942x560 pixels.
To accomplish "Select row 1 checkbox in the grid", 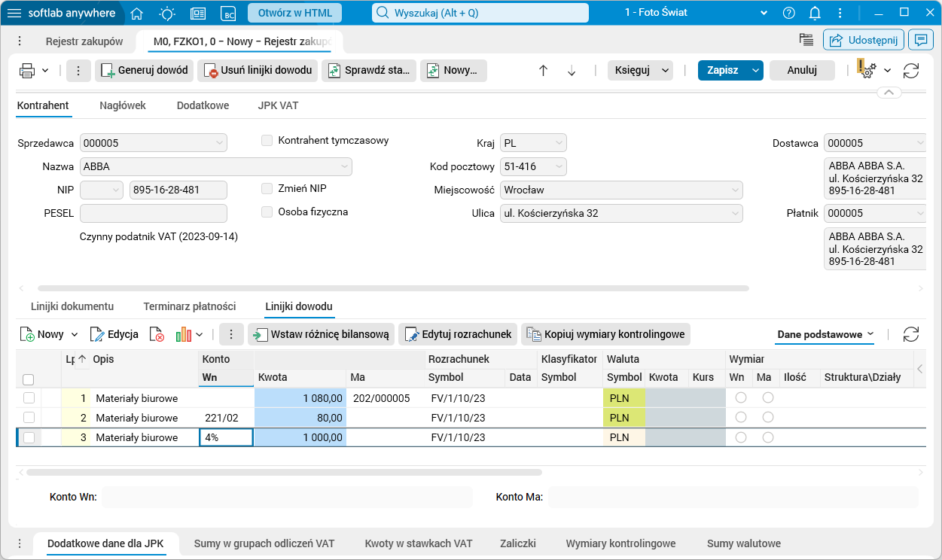I will click(x=29, y=397).
